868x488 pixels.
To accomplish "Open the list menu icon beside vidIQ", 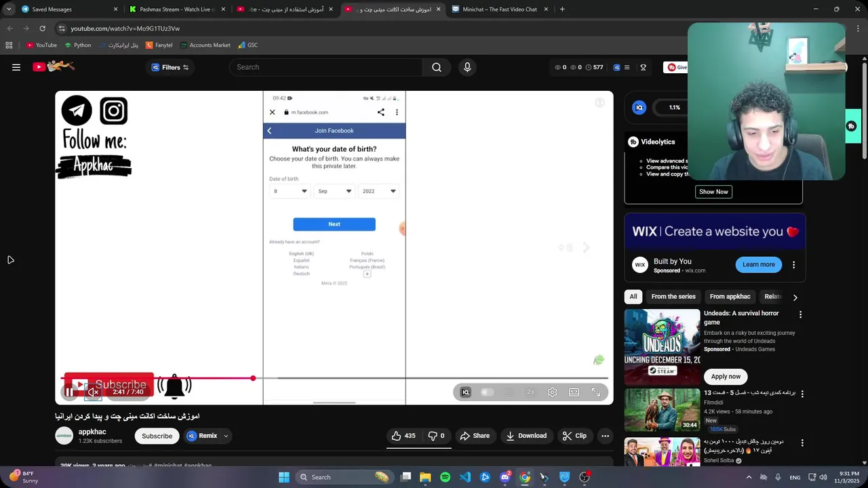I will tap(627, 67).
